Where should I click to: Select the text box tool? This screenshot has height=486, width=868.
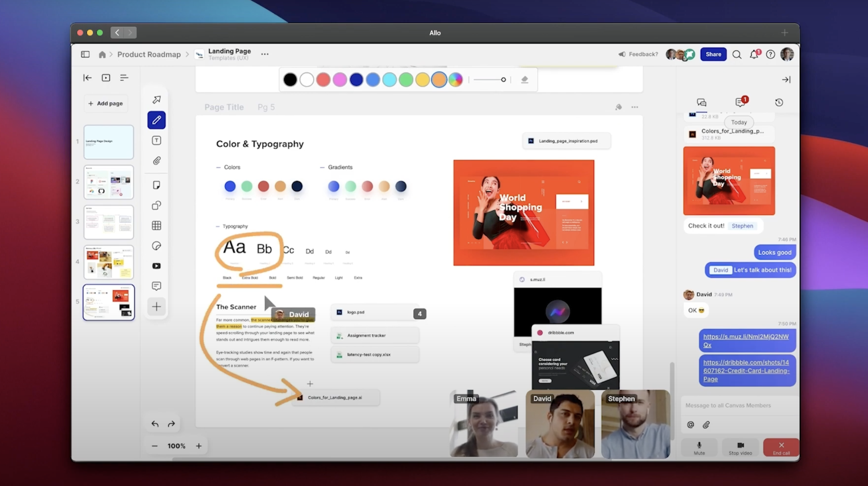tap(156, 140)
